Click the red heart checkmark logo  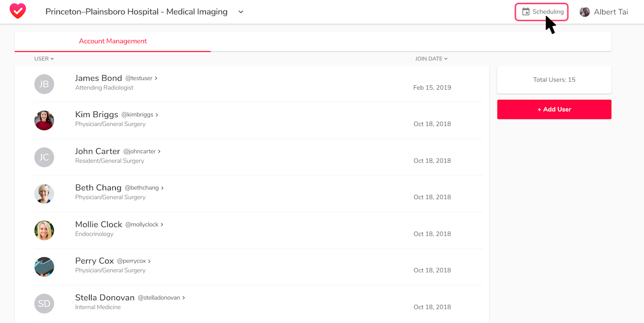point(18,11)
